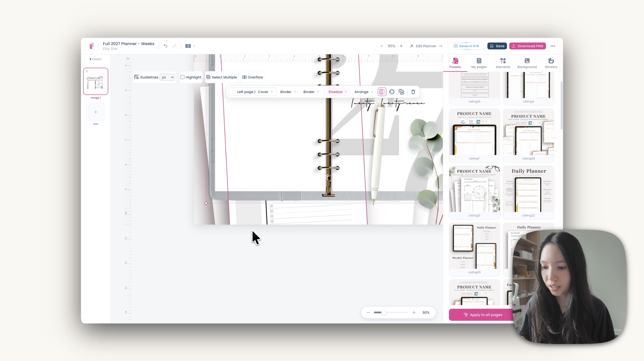This screenshot has height=361, width=644.
Task: Zoom out with bottom minus icon
Action: tap(368, 312)
